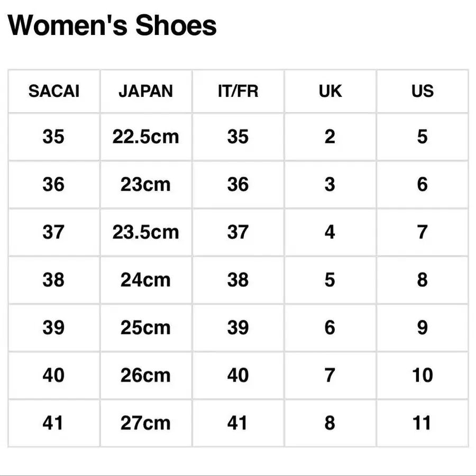The height and width of the screenshot is (476, 476).
Task: Click the 27cm Japan size cell
Action: 145,423
